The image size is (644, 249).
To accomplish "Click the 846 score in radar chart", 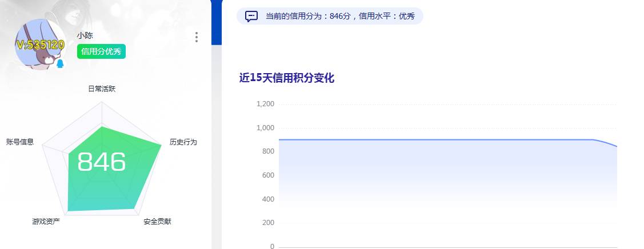I will pos(102,162).
